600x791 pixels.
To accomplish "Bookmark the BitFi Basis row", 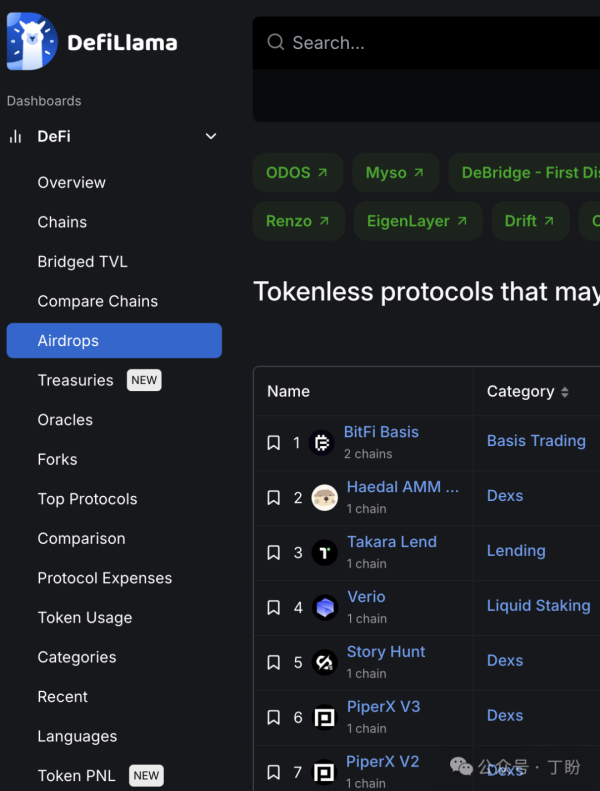I will click(x=273, y=443).
